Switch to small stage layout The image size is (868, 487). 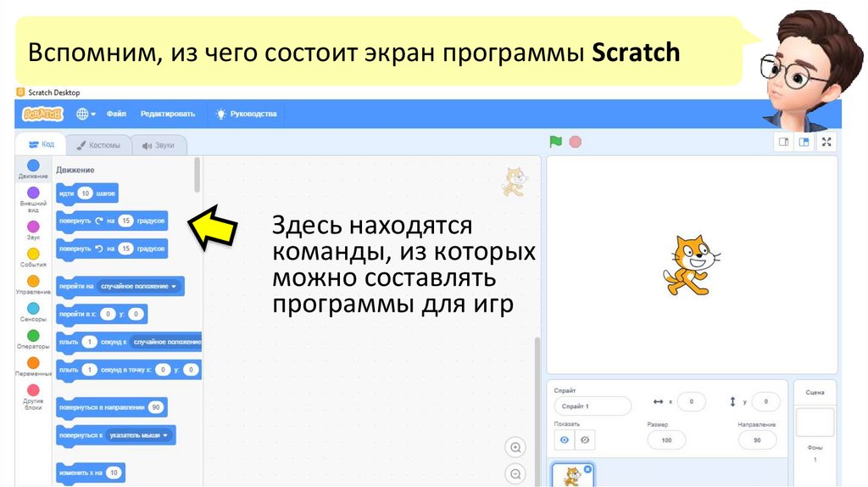[x=784, y=143]
